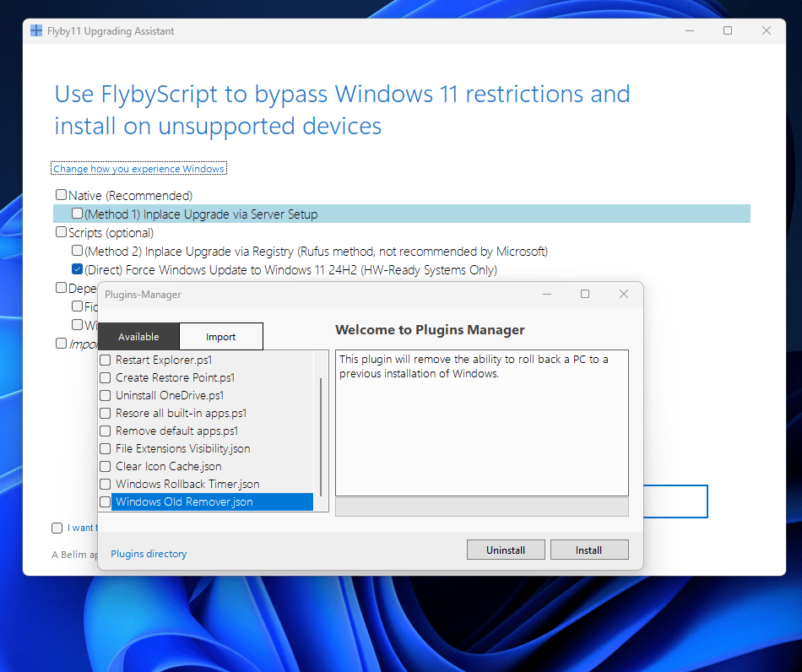The image size is (802, 672).
Task: Check the Create Restore Point.ps1 plugin
Action: point(105,378)
